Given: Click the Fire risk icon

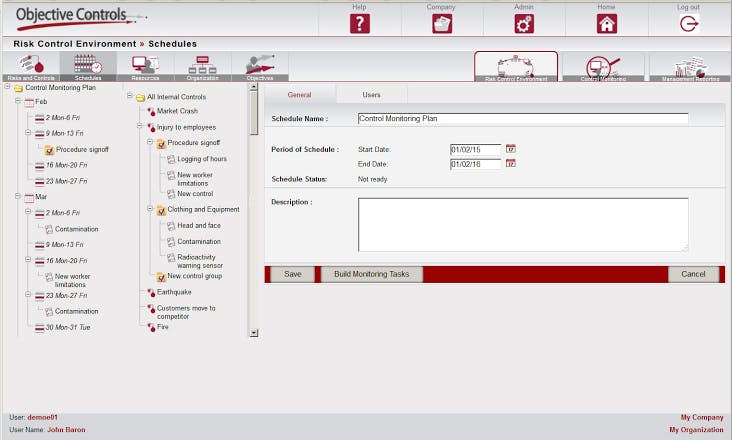Looking at the screenshot, I should click(x=151, y=328).
